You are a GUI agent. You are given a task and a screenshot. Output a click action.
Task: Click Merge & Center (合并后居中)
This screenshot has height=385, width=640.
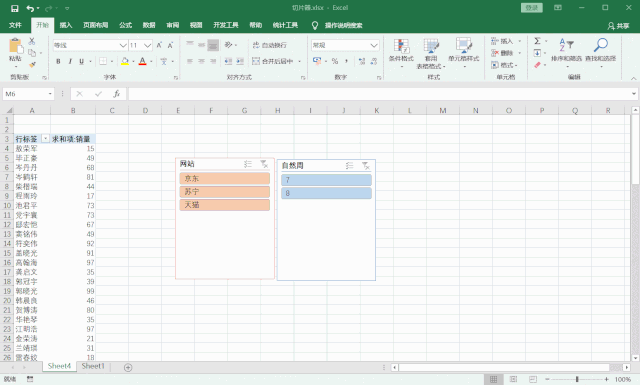(x=273, y=61)
